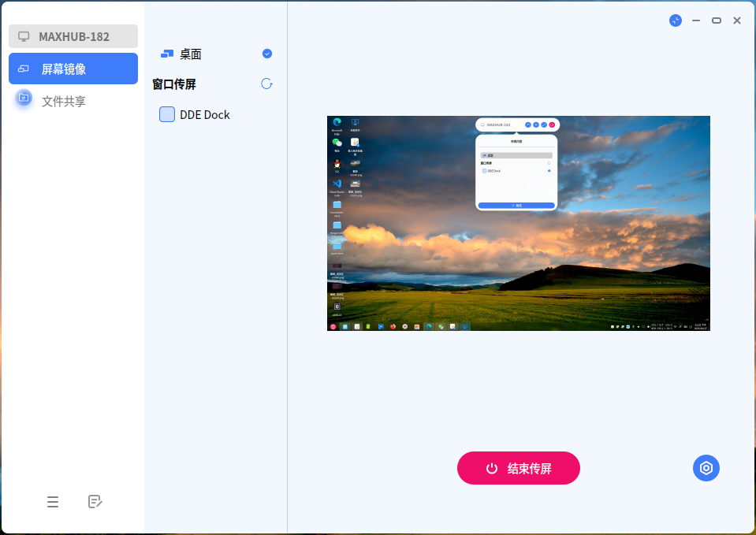Click the blue compact-mode shrink icon
This screenshot has width=756, height=535.
click(676, 20)
